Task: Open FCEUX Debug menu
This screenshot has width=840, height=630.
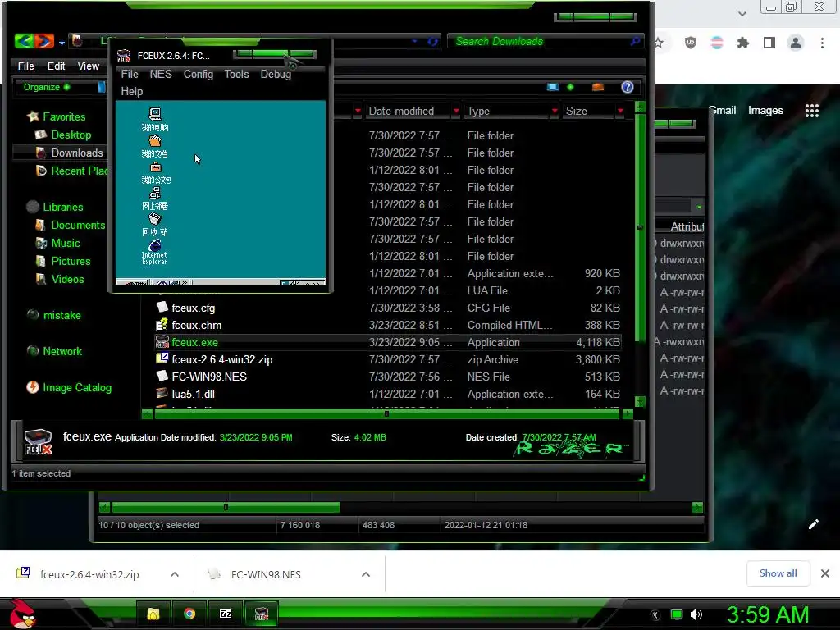Action: coord(276,74)
